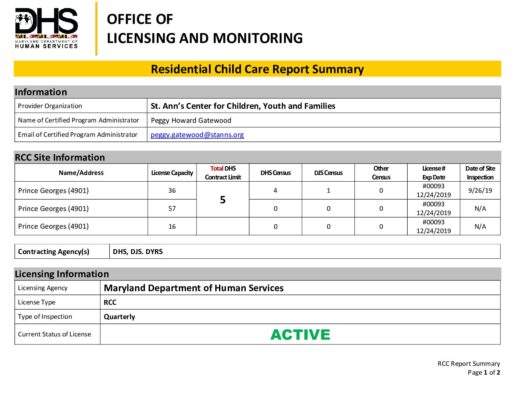
Task: Click the 'DHS Census' column header
Action: coord(275,173)
